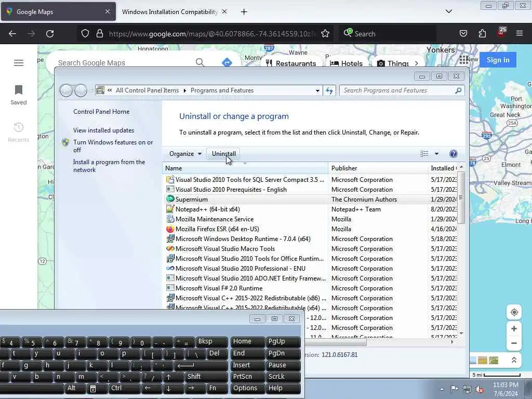This screenshot has height=399, width=532.
Task: Click the Control Panel back button
Action: coord(66,90)
